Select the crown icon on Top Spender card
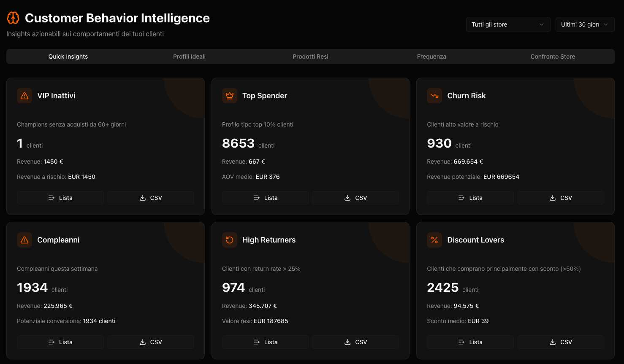The height and width of the screenshot is (364, 624). [x=229, y=95]
